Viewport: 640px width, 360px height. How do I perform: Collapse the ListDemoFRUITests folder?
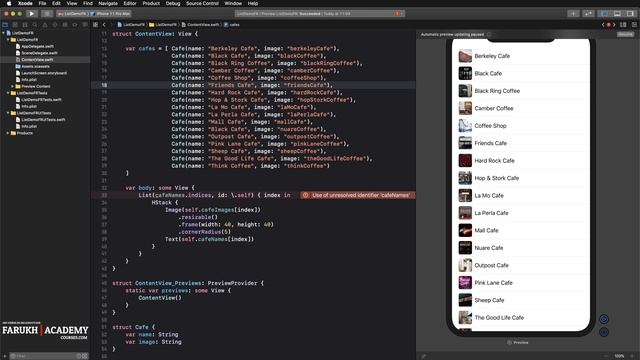click(8, 113)
